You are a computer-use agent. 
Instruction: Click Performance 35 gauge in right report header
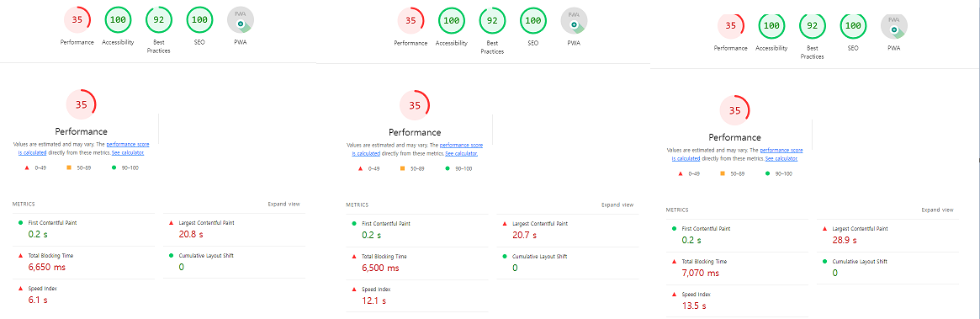(731, 25)
